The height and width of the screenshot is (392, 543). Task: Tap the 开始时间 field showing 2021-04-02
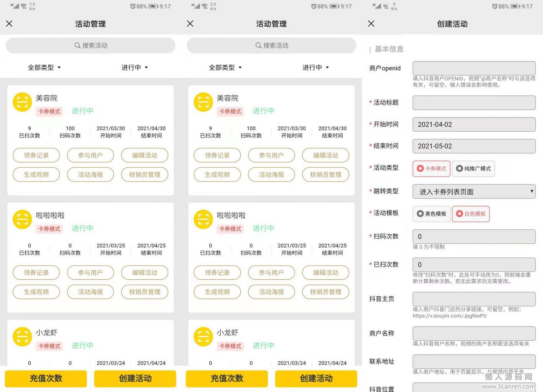click(474, 125)
